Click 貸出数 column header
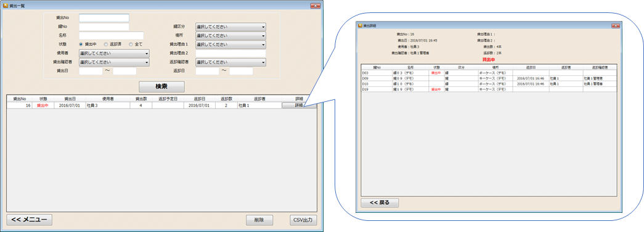 [141, 99]
